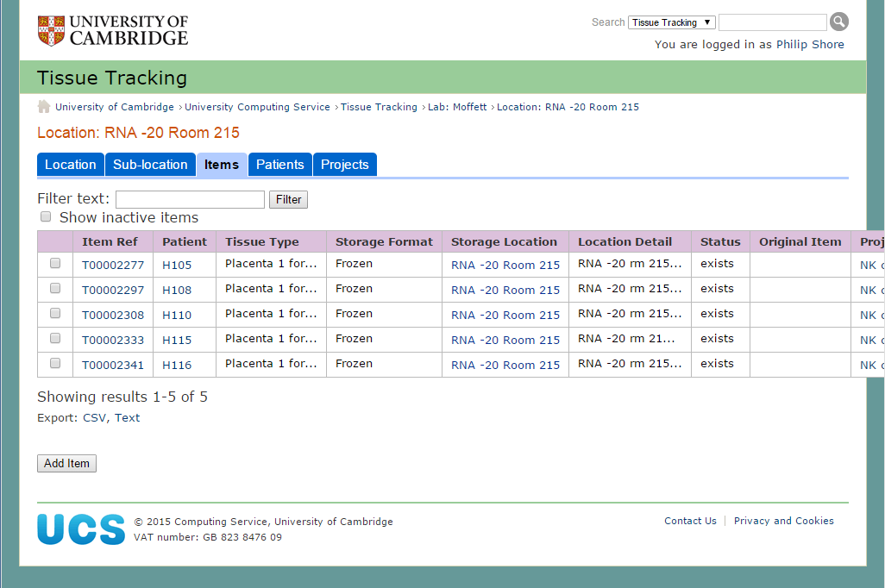Tick the checkbox for item T00002277
The width and height of the screenshot is (885, 588).
(55, 263)
